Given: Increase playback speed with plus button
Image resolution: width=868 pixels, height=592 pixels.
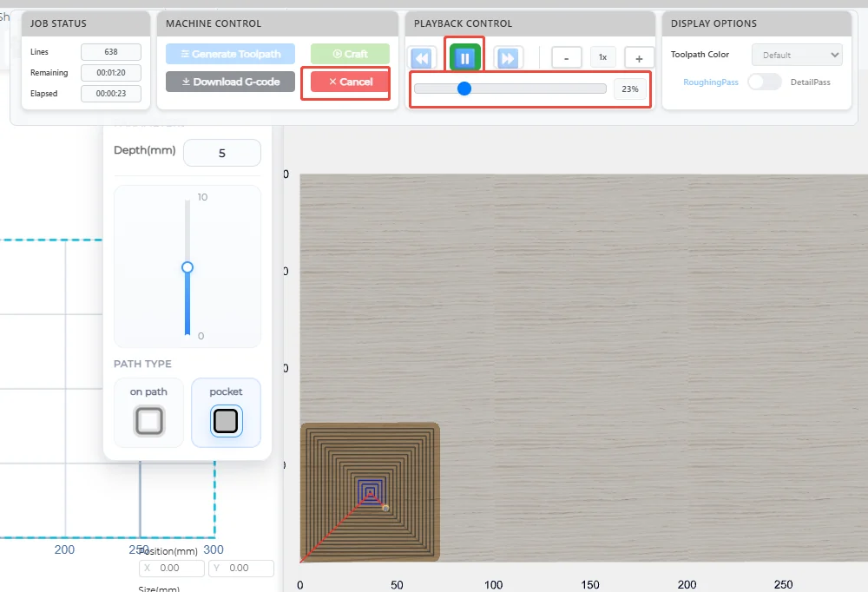Looking at the screenshot, I should point(639,57).
